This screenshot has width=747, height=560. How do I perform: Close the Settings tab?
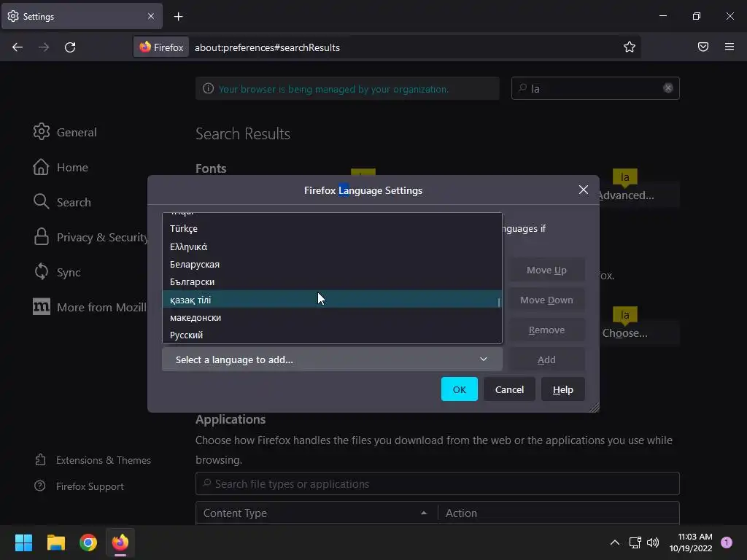151,16
